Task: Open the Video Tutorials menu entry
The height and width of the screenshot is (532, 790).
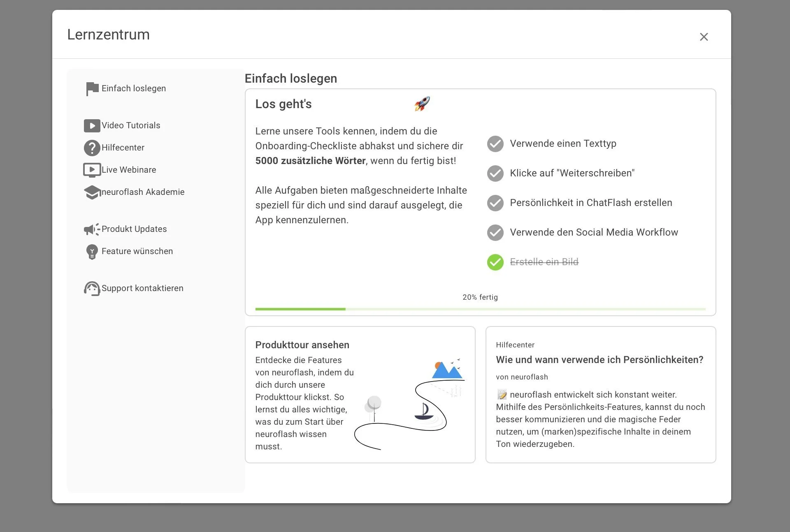Action: tap(131, 125)
